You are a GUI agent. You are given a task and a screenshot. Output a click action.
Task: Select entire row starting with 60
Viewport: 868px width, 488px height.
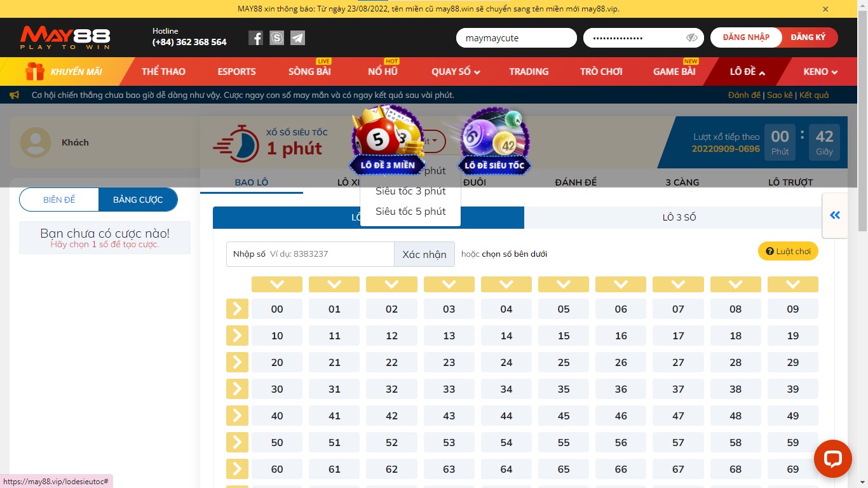(237, 469)
